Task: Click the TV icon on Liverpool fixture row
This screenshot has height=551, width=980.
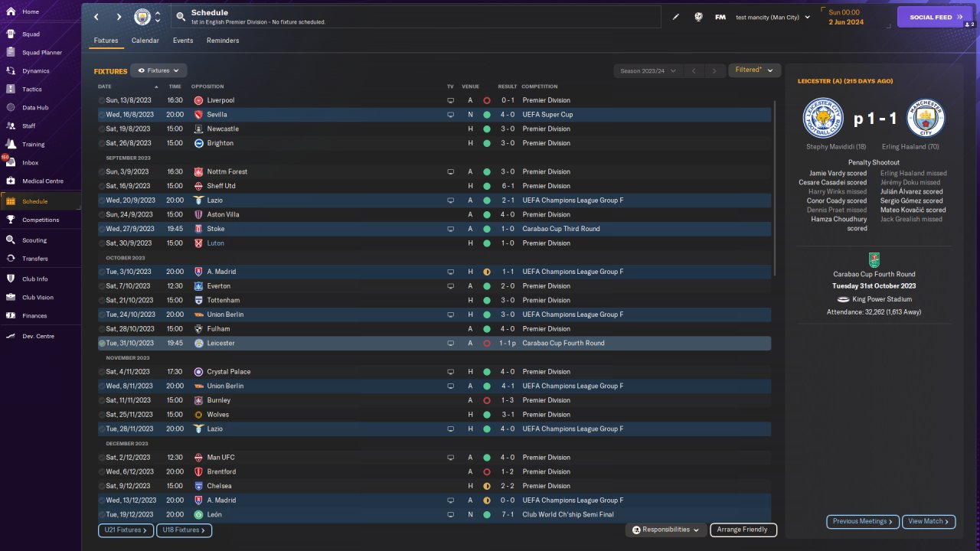Action: (451, 100)
